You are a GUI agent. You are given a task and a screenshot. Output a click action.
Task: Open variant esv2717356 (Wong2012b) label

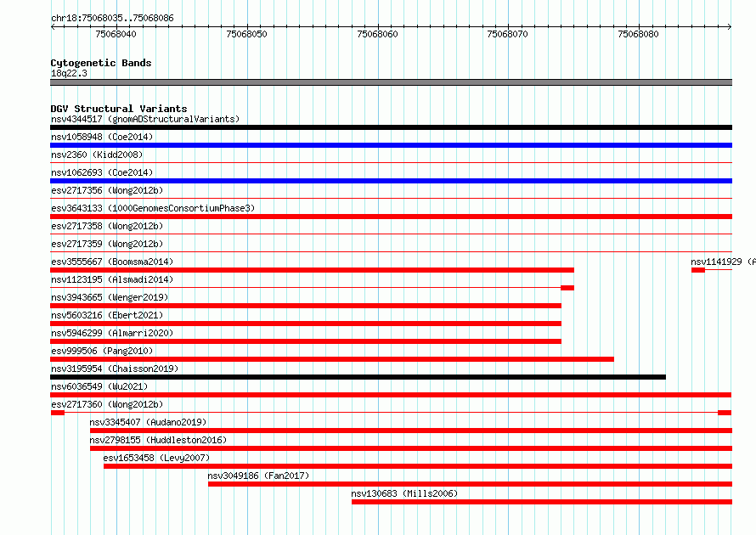[x=107, y=190]
